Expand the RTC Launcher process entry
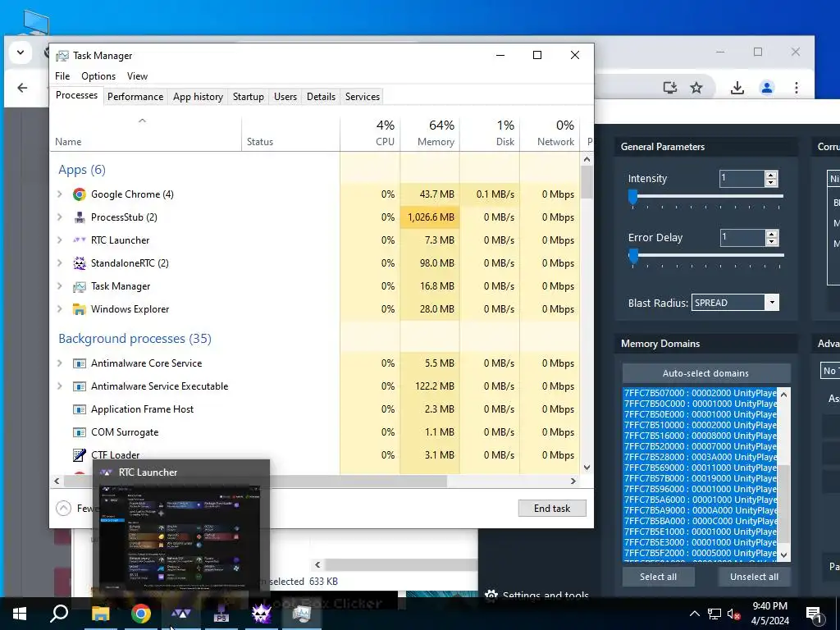Image resolution: width=840 pixels, height=630 pixels. click(x=59, y=240)
